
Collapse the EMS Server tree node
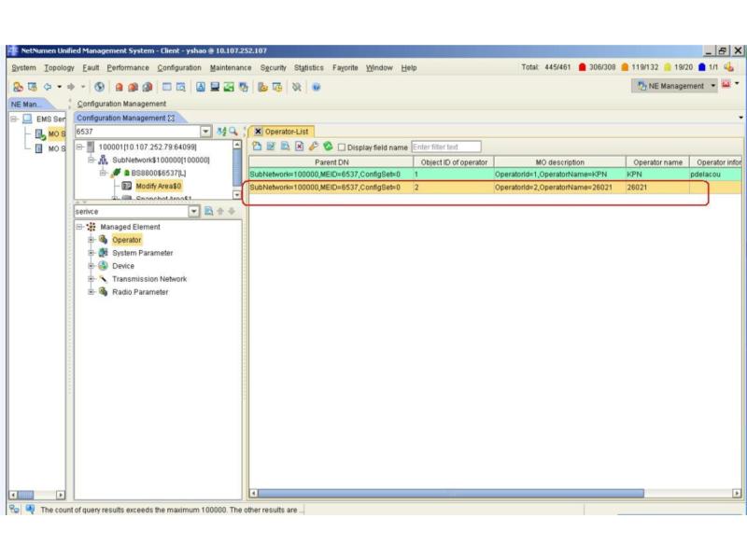pos(14,119)
